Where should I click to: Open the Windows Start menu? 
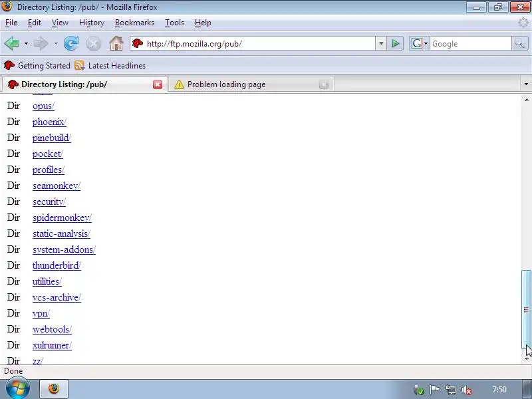18,389
